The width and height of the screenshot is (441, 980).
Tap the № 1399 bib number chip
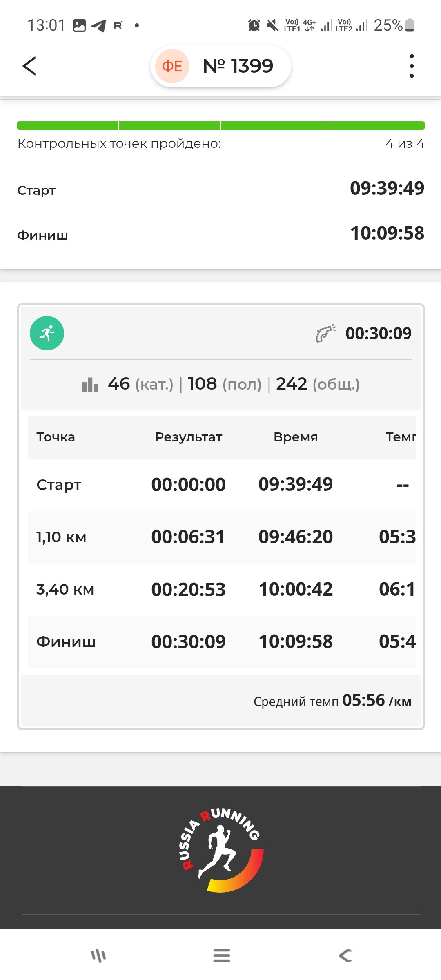pos(221,66)
